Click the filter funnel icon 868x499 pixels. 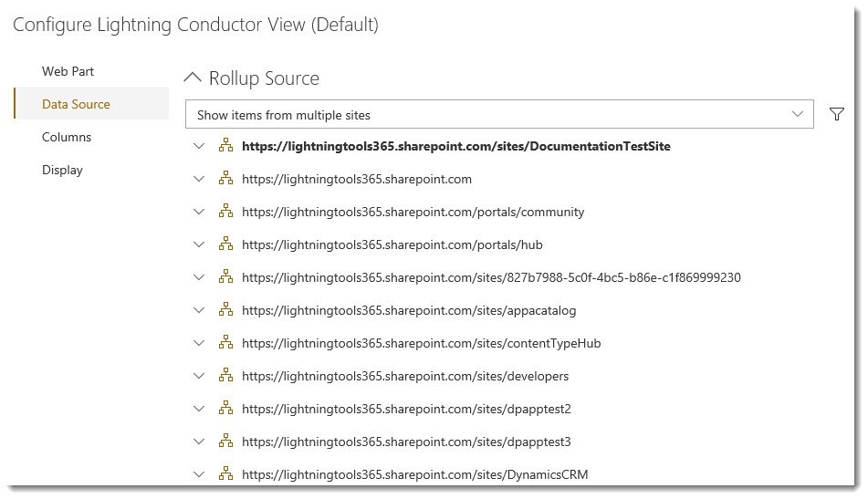pyautogui.click(x=836, y=114)
